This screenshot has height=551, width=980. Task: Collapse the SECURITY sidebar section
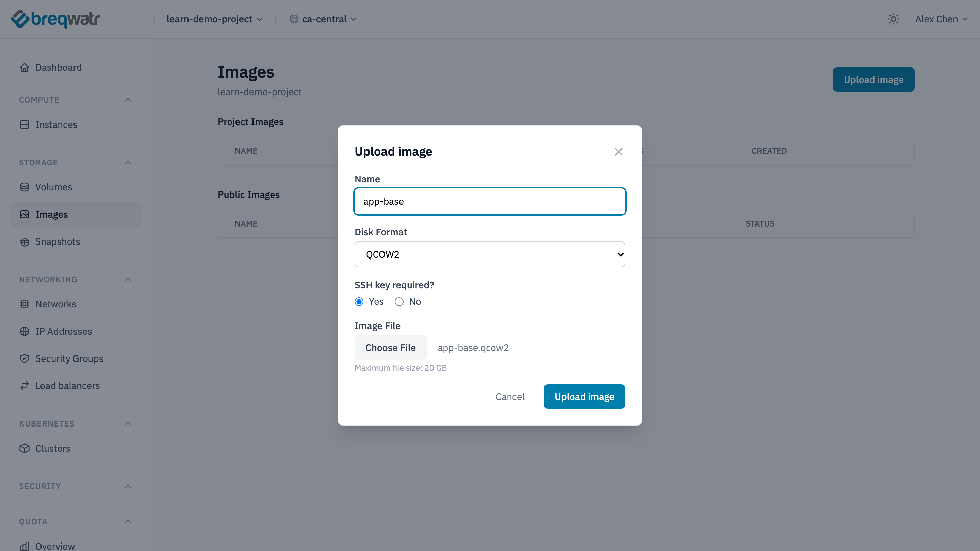click(x=128, y=486)
